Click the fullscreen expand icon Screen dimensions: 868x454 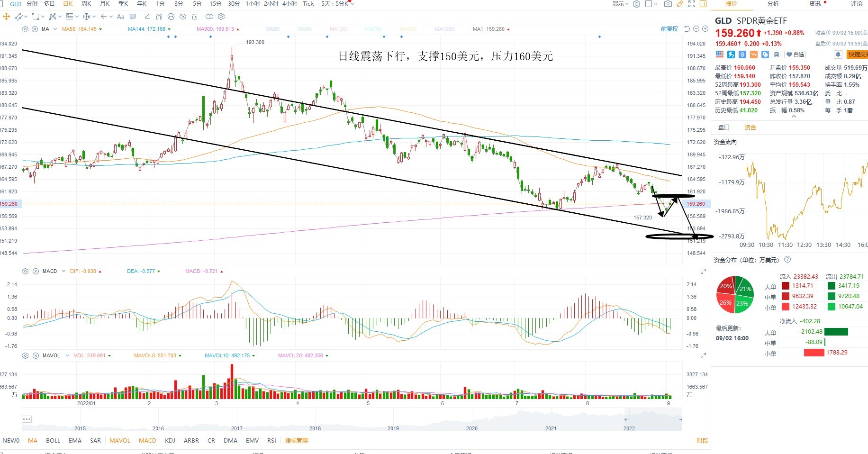(x=692, y=4)
